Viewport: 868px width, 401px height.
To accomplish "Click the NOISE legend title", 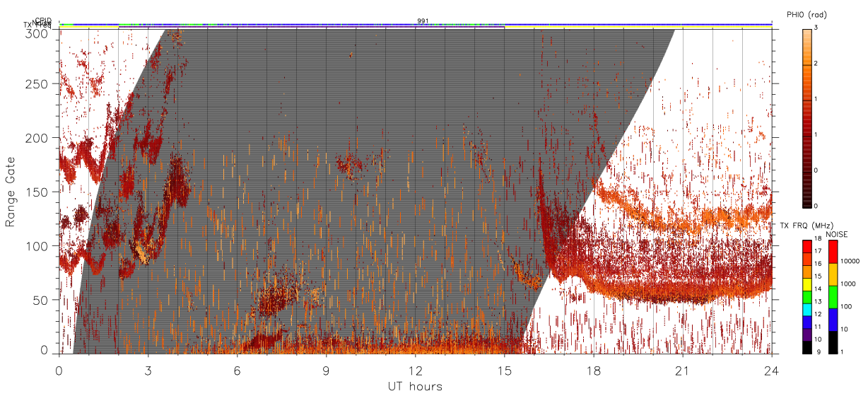I will (837, 233).
